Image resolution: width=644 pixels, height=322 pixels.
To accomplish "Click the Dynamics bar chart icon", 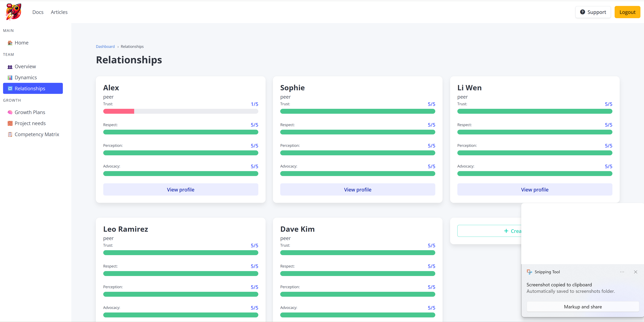I will (10, 78).
